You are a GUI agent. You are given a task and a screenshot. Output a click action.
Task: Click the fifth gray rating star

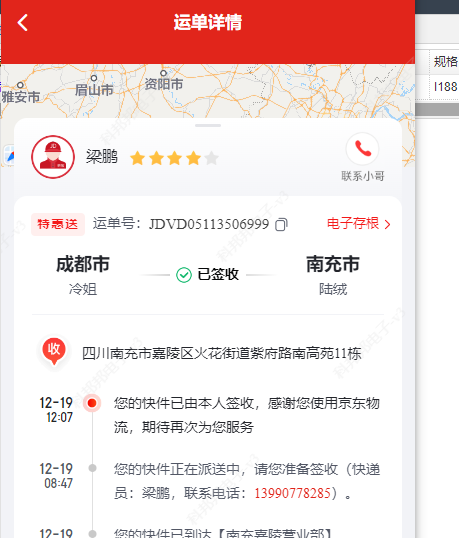211,158
